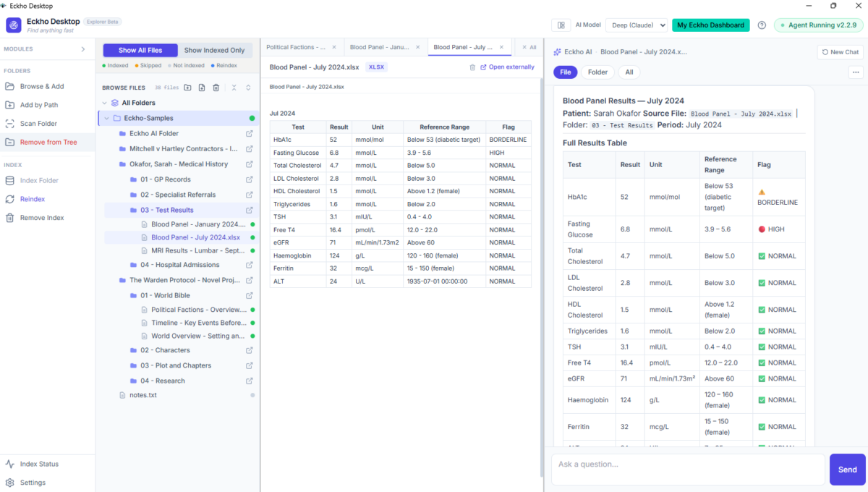
Task: Select the All scope pill in chat
Action: [629, 72]
